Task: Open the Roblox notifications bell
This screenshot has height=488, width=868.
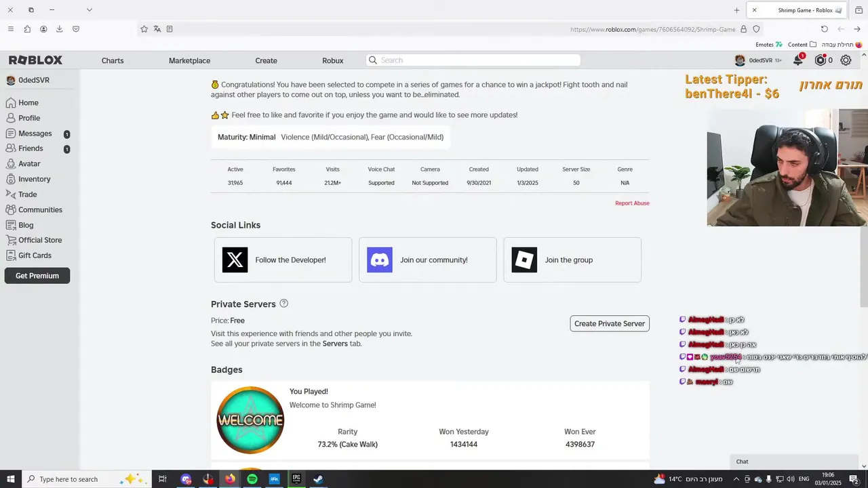Action: (798, 60)
